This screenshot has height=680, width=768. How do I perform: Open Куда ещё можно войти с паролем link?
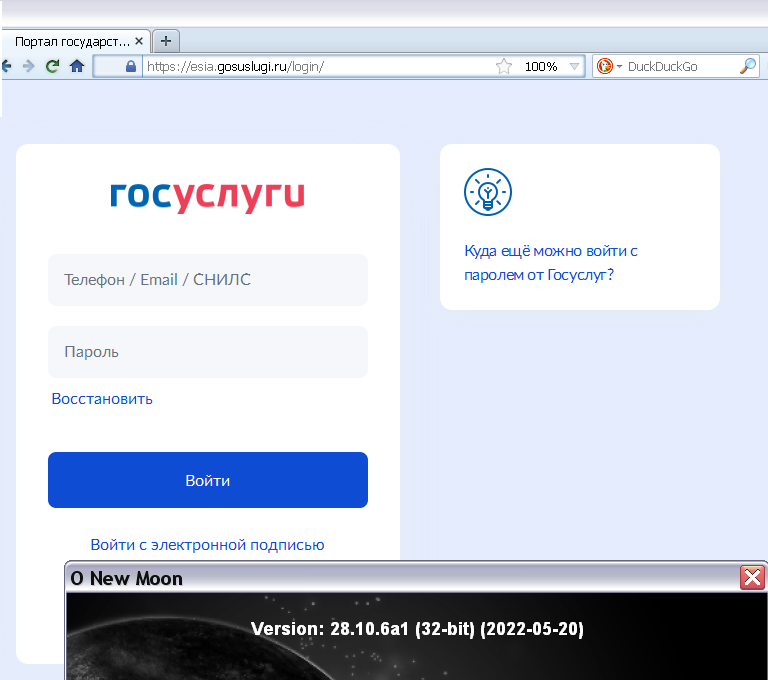coord(551,263)
